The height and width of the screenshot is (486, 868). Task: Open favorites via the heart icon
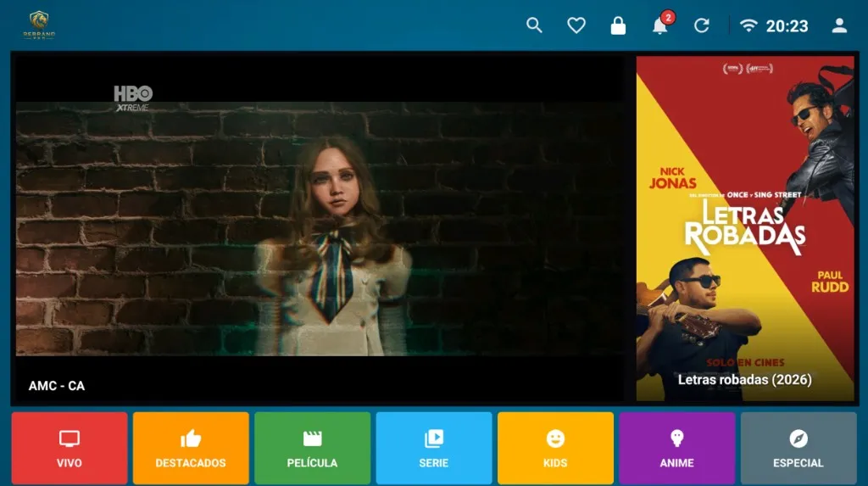click(x=576, y=25)
